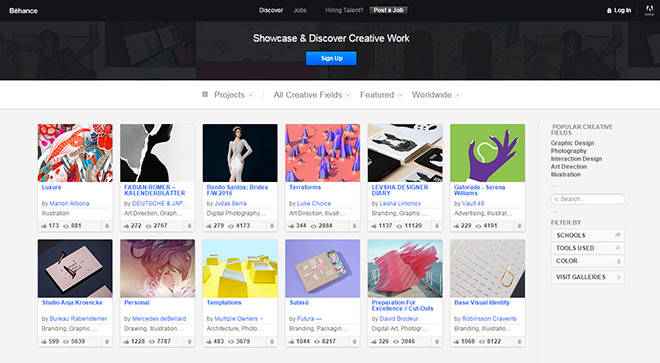The width and height of the screenshot is (660, 363).
Task: Open David Brodeur author link
Action: point(399,319)
